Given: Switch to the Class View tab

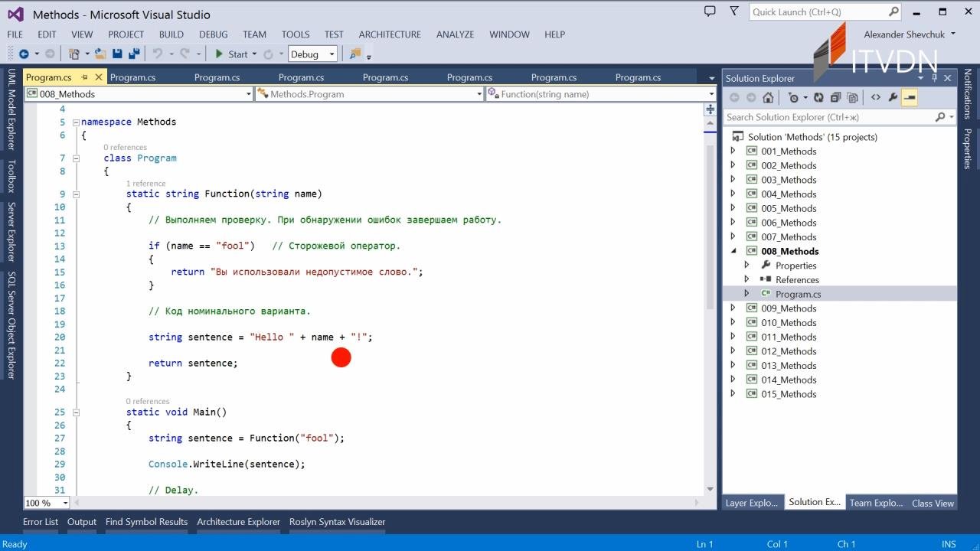Looking at the screenshot, I should 933,503.
